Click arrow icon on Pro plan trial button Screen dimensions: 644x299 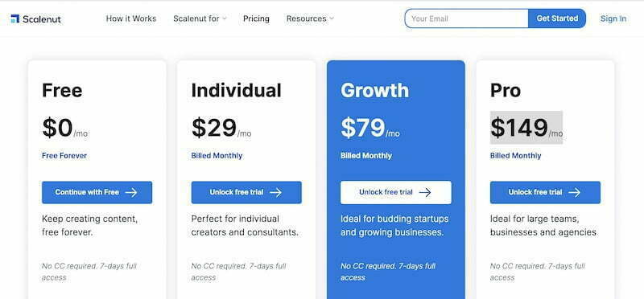coord(574,192)
